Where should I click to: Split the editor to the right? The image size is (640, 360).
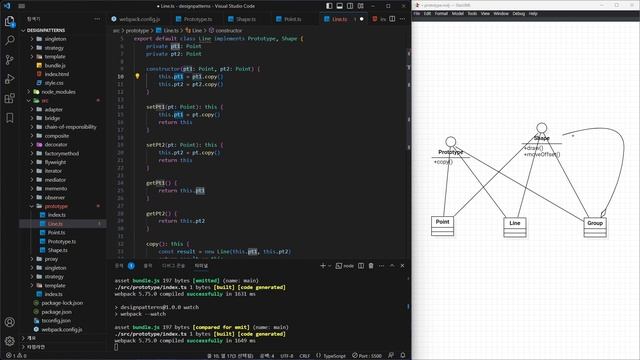(392, 19)
